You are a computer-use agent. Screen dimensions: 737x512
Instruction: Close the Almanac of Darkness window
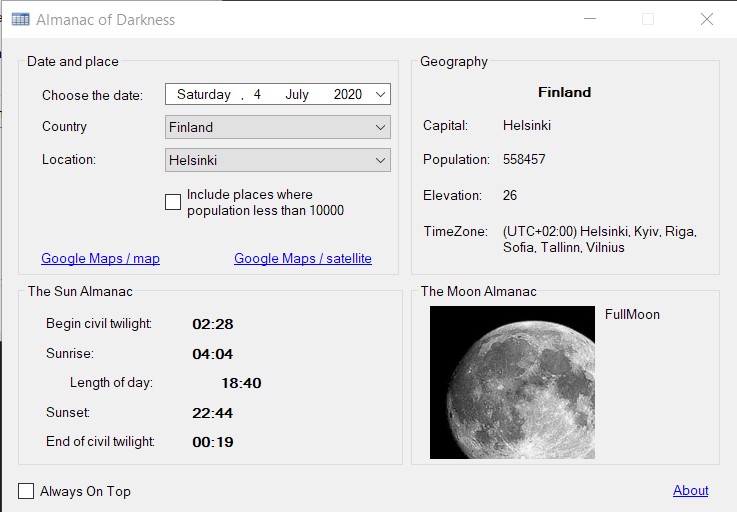(x=706, y=19)
